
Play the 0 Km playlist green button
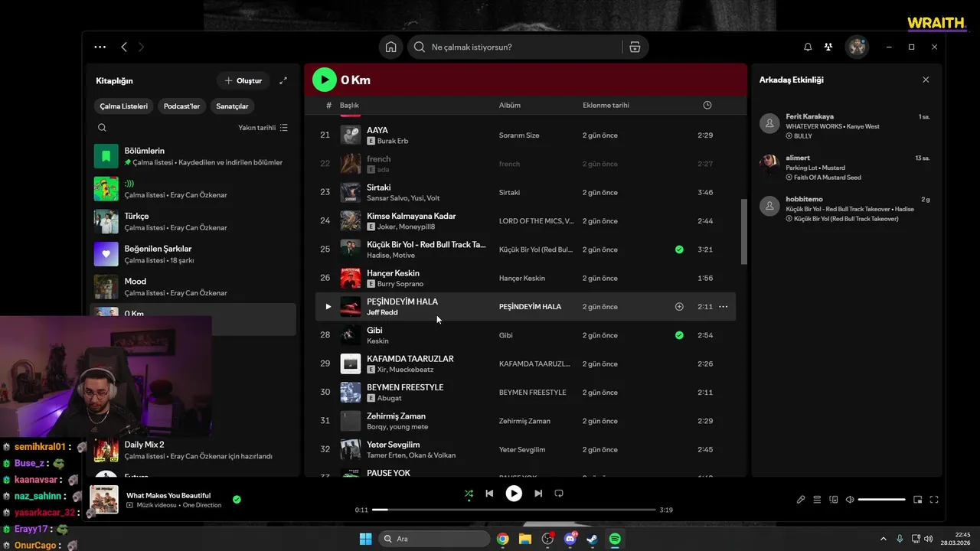325,80
